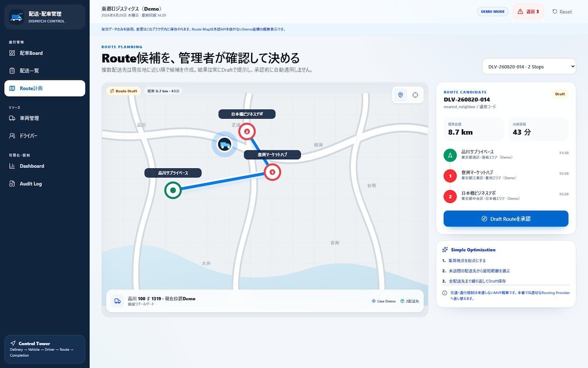Open the 遅延 3 alert button
The width and height of the screenshot is (588, 368).
click(528, 12)
